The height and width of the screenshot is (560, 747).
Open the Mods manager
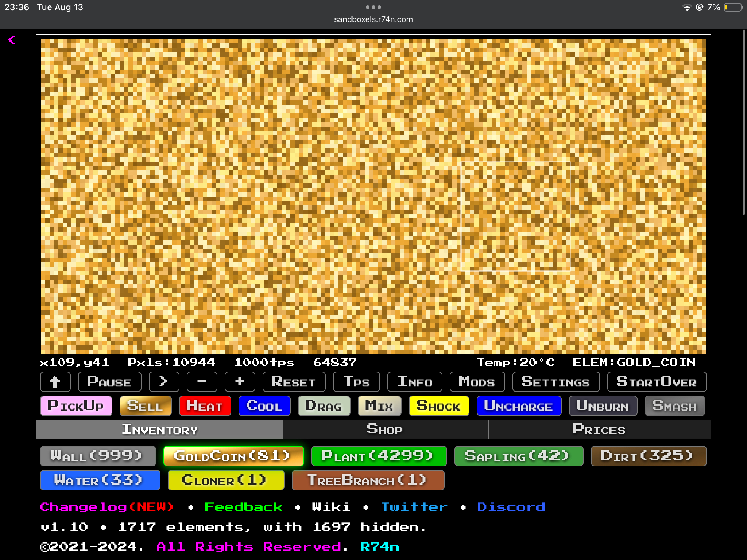[477, 382]
